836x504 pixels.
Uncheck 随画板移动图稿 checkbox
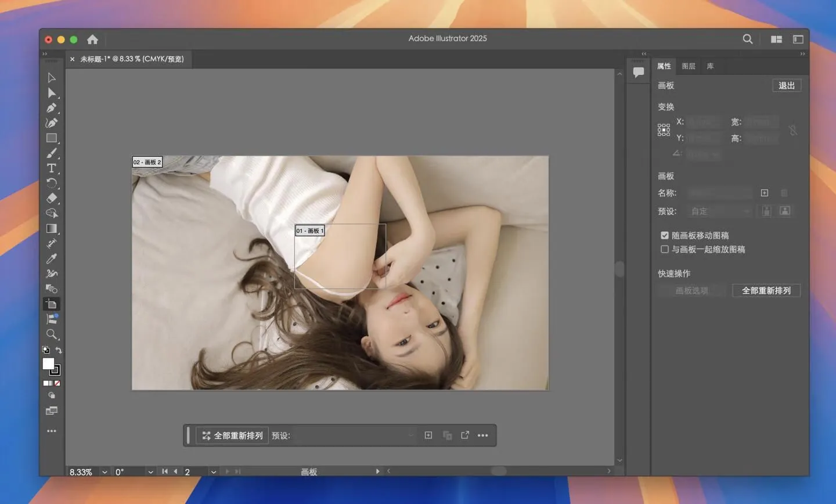click(x=665, y=235)
